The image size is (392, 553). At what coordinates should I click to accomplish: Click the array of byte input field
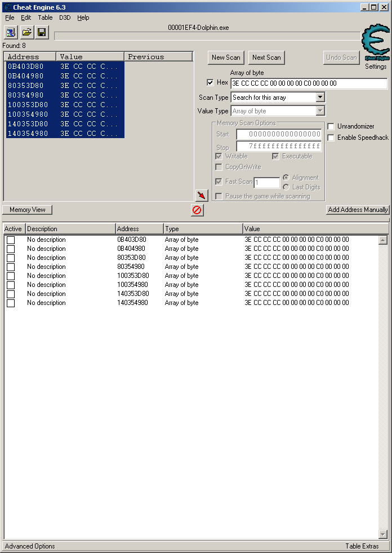click(309, 83)
